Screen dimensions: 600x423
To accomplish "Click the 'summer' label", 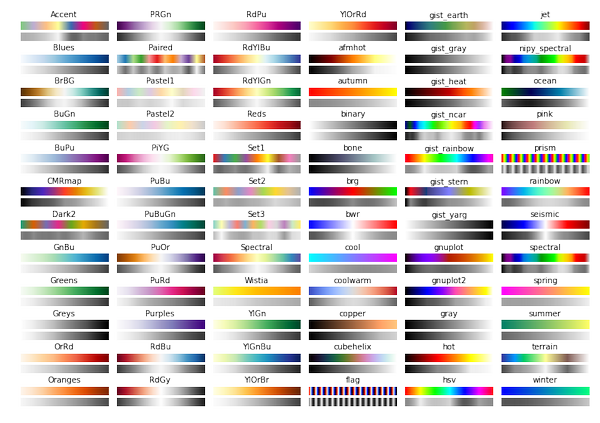I will pos(545,314).
